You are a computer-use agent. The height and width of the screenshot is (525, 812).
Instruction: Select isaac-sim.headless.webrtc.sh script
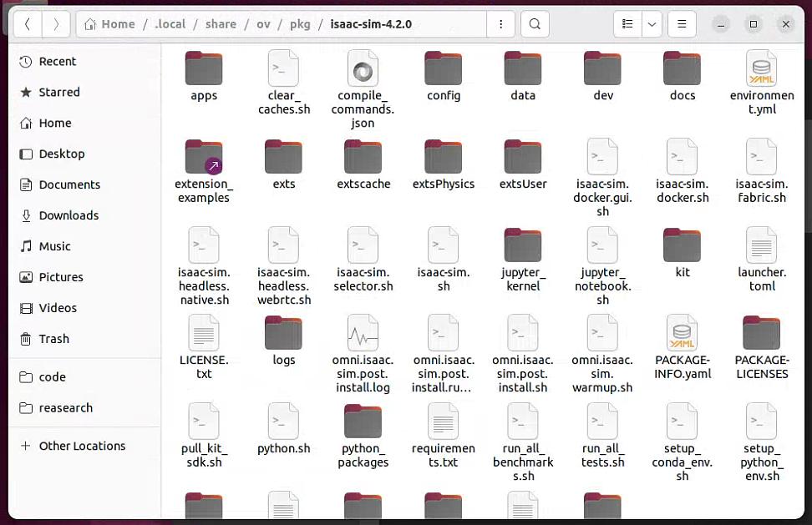point(284,266)
